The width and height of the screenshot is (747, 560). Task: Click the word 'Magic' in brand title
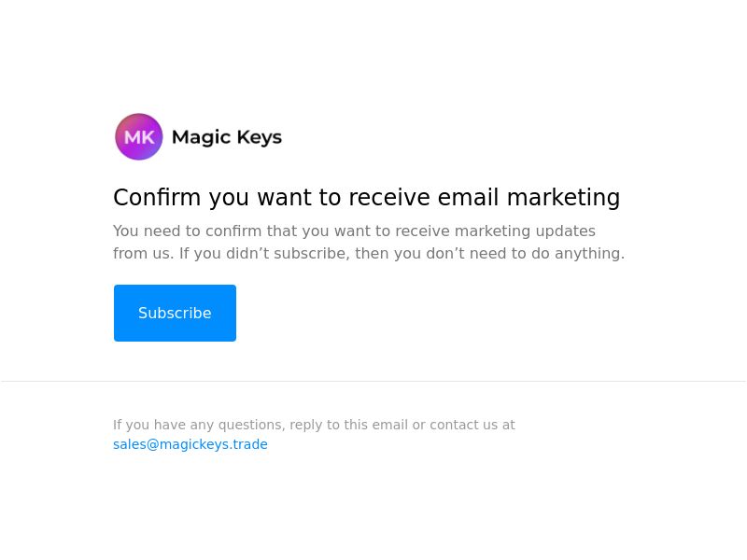[201, 137]
